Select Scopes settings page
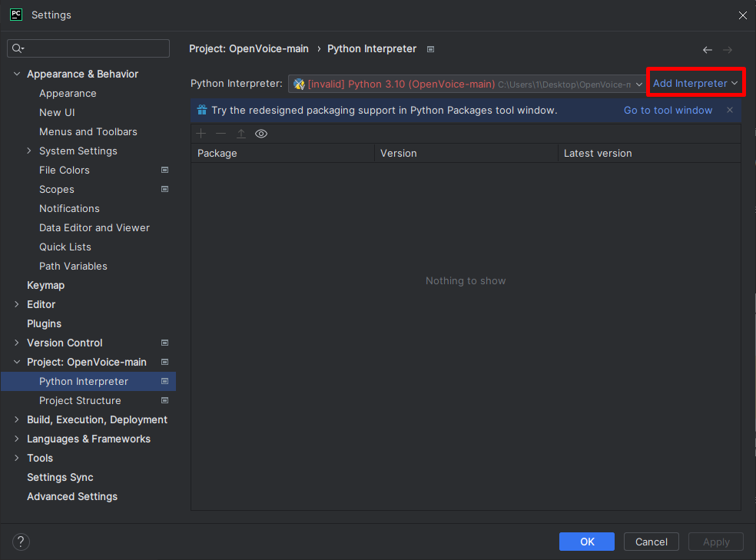 (56, 190)
